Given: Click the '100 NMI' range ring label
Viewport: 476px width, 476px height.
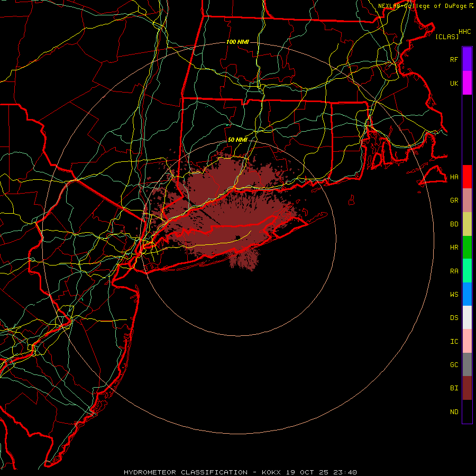Looking at the screenshot, I should (x=237, y=42).
